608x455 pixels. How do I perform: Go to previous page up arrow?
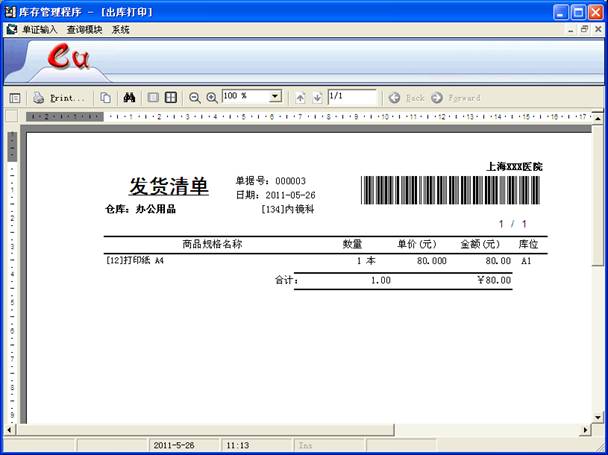point(300,98)
